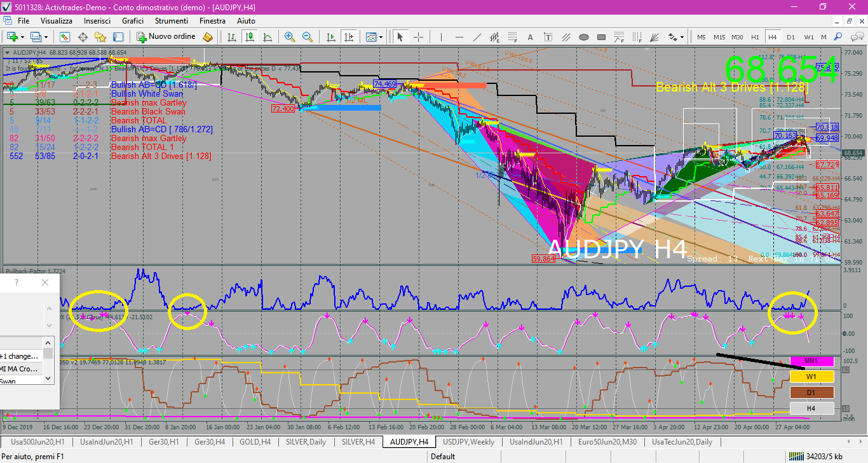Open the Visualizza menu
868x463 pixels.
point(57,21)
